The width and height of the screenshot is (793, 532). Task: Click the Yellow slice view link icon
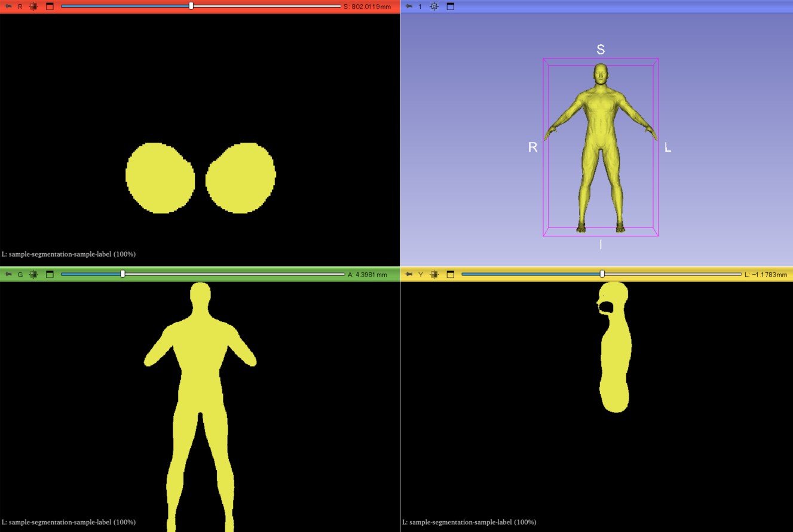434,275
